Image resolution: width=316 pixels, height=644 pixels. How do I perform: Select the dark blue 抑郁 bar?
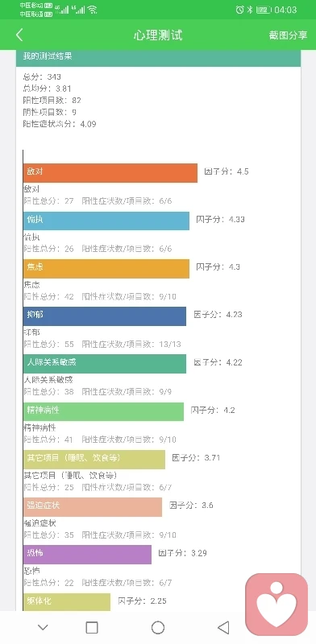pyautogui.click(x=105, y=316)
